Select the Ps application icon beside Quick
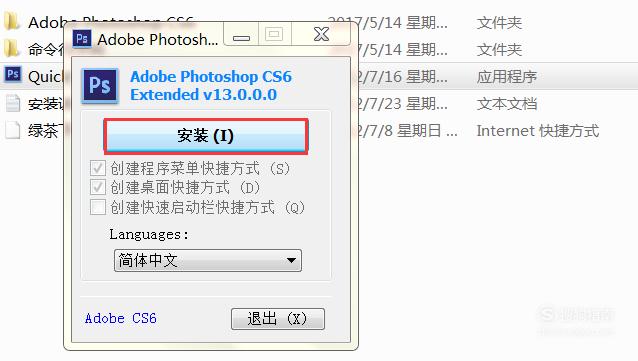Viewport: 638px width, 361px height. (x=13, y=74)
